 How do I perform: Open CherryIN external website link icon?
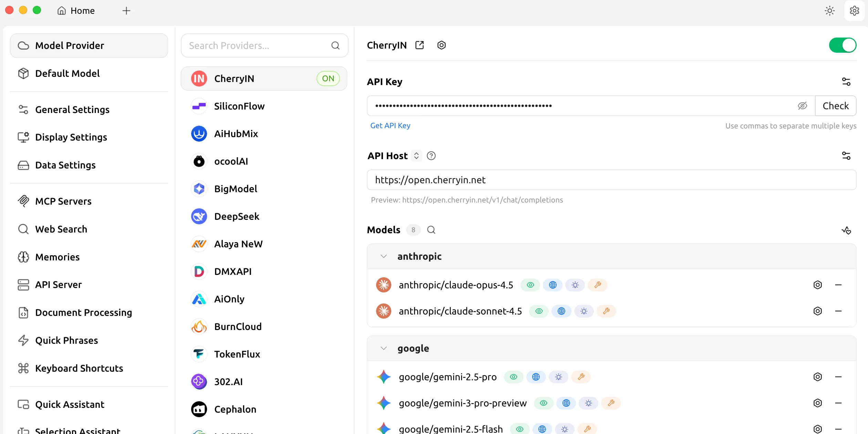coord(420,45)
